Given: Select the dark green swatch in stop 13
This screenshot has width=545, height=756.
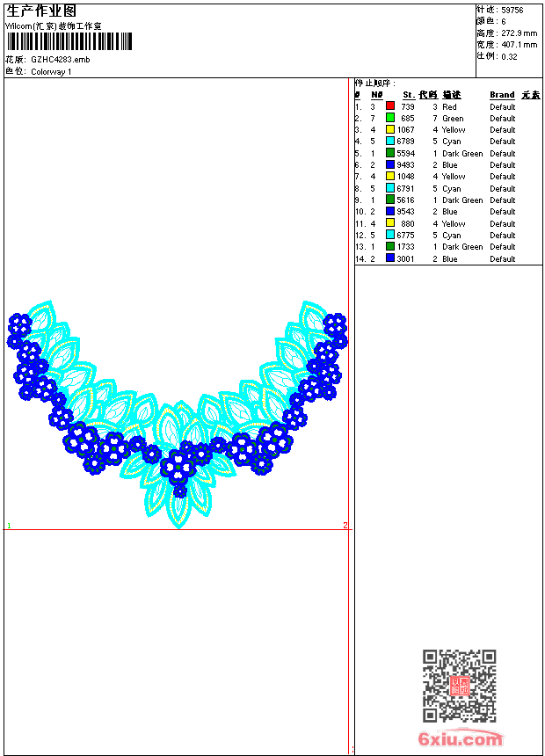Looking at the screenshot, I should click(x=390, y=247).
